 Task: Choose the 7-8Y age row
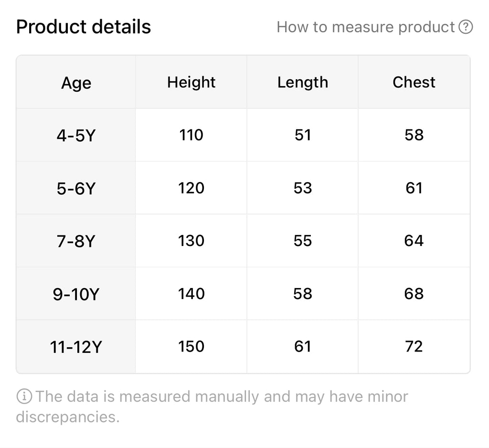tap(76, 241)
